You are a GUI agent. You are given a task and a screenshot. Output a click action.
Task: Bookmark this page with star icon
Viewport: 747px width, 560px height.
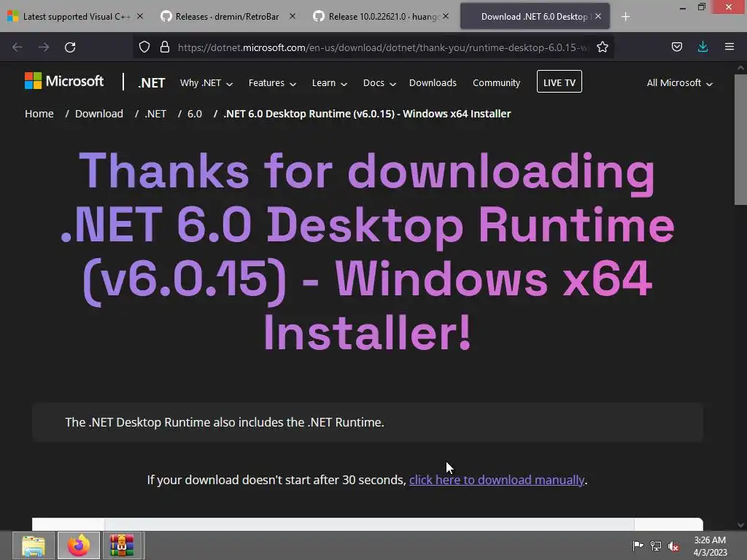603,47
